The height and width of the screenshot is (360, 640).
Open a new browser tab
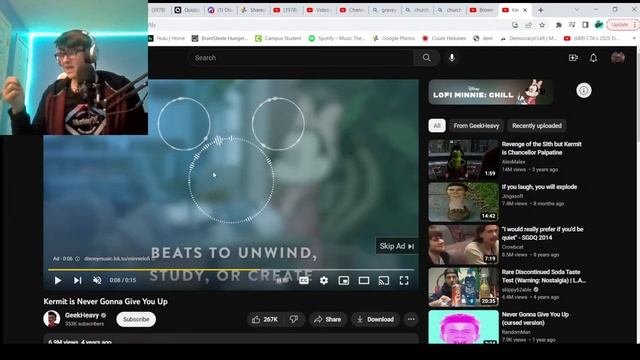point(540,10)
